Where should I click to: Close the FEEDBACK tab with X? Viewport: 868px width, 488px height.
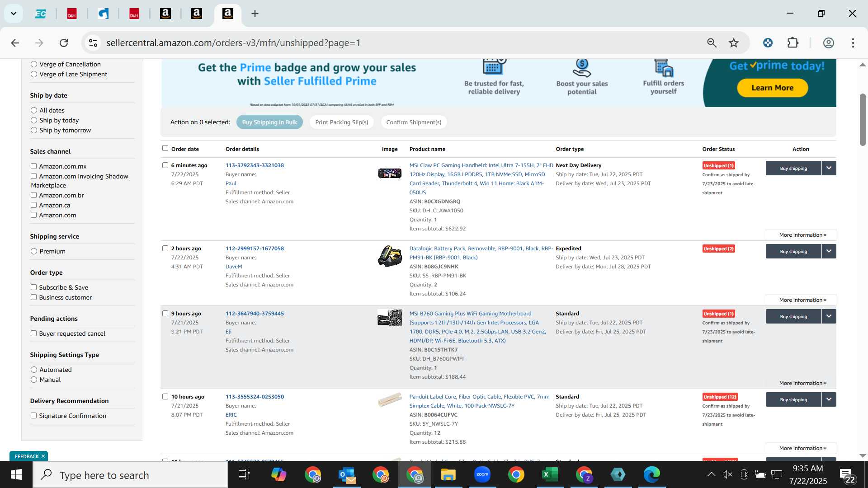click(x=43, y=456)
